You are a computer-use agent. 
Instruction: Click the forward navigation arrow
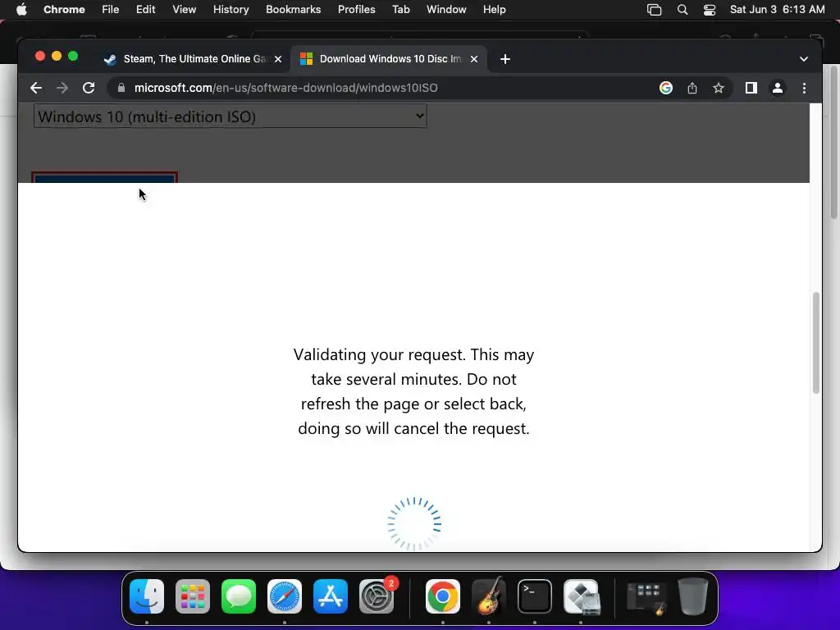tap(62, 88)
